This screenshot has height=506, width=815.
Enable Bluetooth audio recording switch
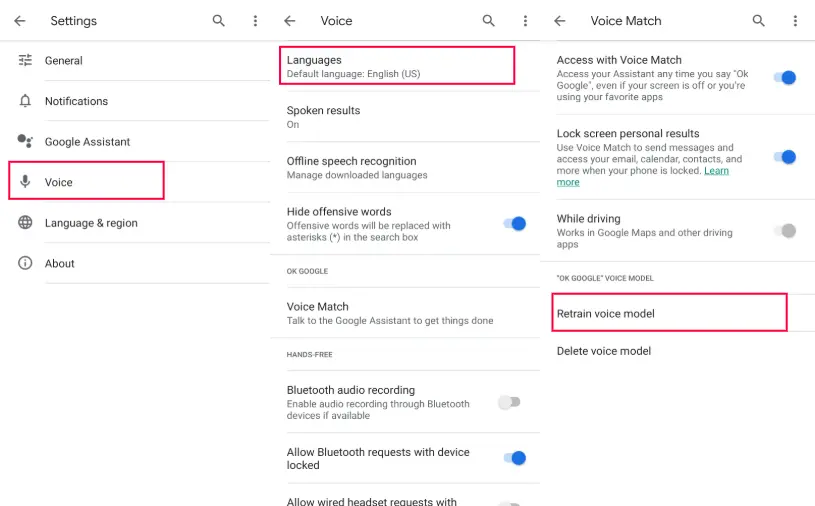pos(509,402)
